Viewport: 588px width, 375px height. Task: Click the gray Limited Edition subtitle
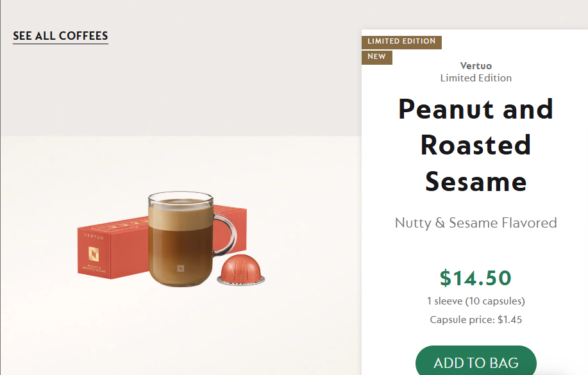click(476, 78)
